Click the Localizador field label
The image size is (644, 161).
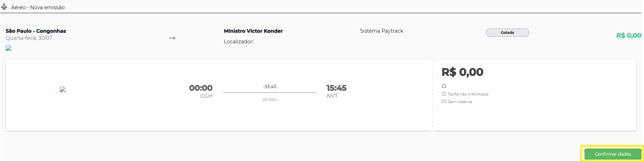(239, 42)
